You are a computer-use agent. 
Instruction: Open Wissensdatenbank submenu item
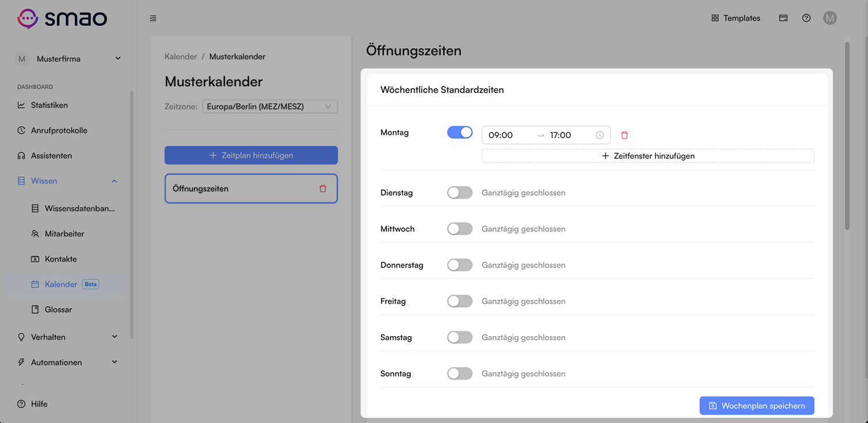tap(73, 208)
